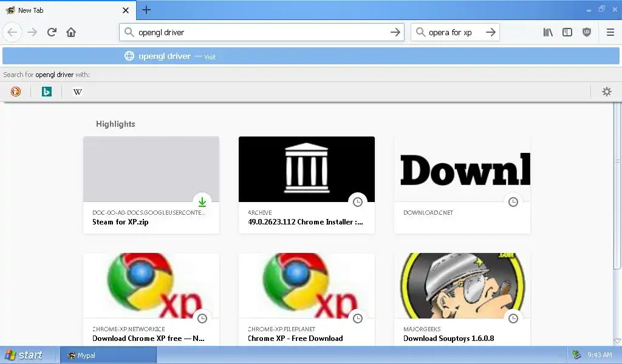The width and height of the screenshot is (622, 364).
Task: Open '49.0.2623.112 Chrome Installer' link
Action: [306, 222]
